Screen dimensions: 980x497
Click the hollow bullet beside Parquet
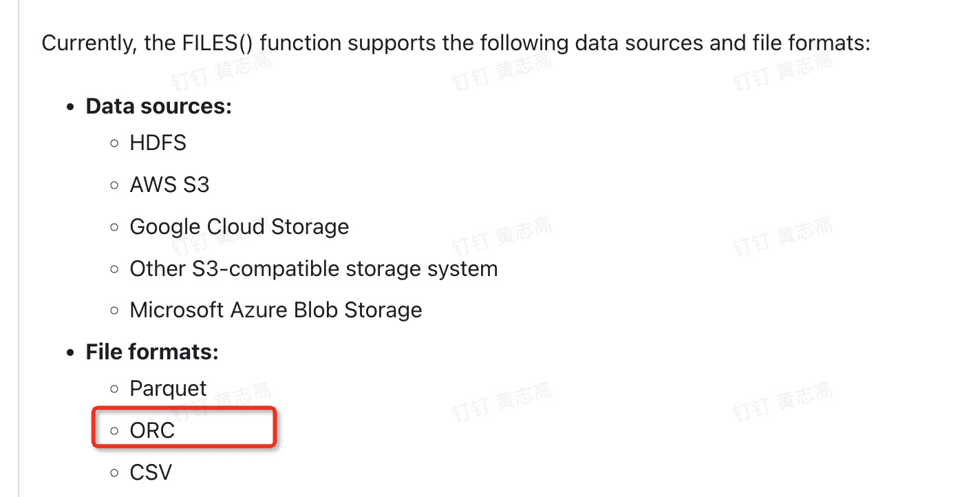(x=114, y=389)
